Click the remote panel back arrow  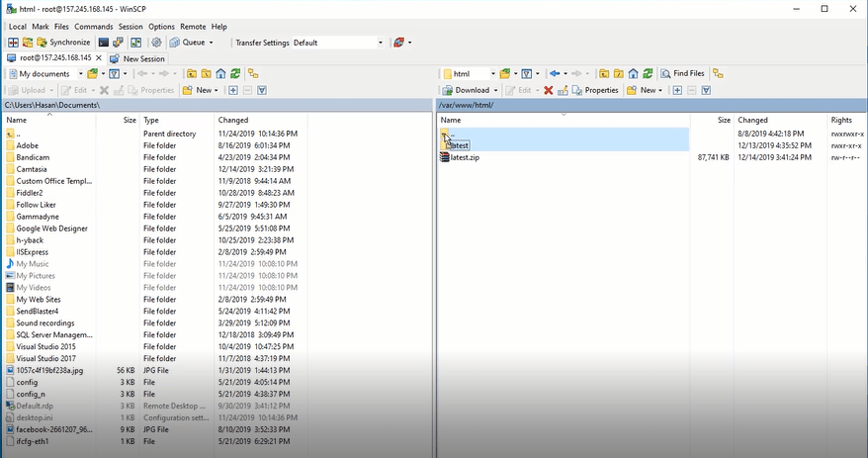pyautogui.click(x=555, y=73)
